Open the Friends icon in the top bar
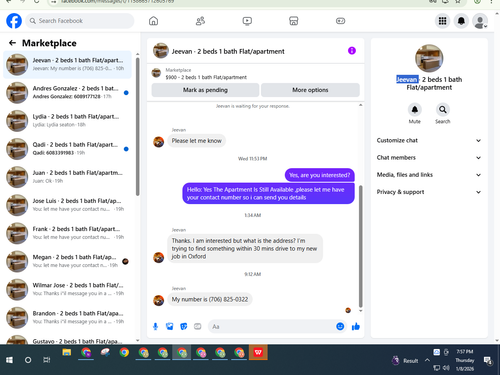 click(x=200, y=21)
